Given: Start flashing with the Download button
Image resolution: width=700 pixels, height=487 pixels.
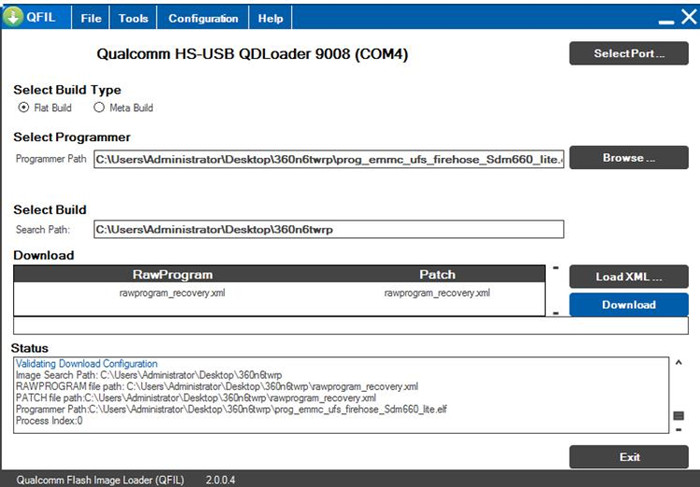Looking at the screenshot, I should 629,305.
